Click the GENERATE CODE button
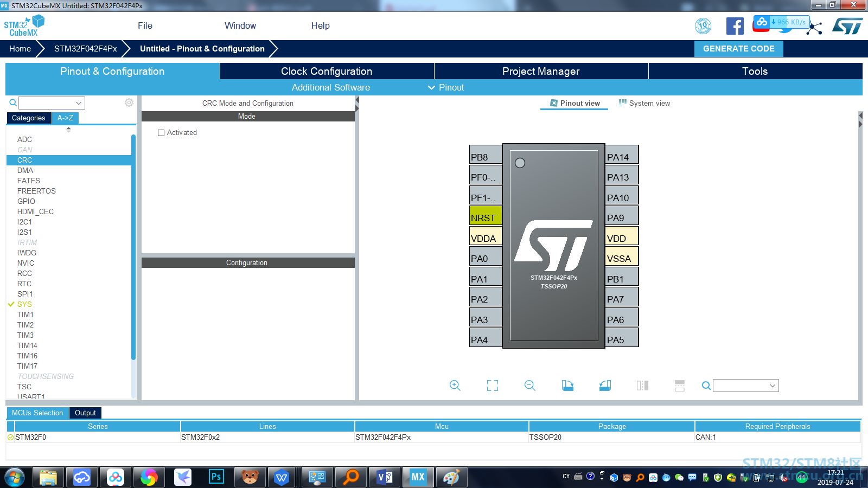Viewport: 868px width, 488px height. pyautogui.click(x=739, y=48)
